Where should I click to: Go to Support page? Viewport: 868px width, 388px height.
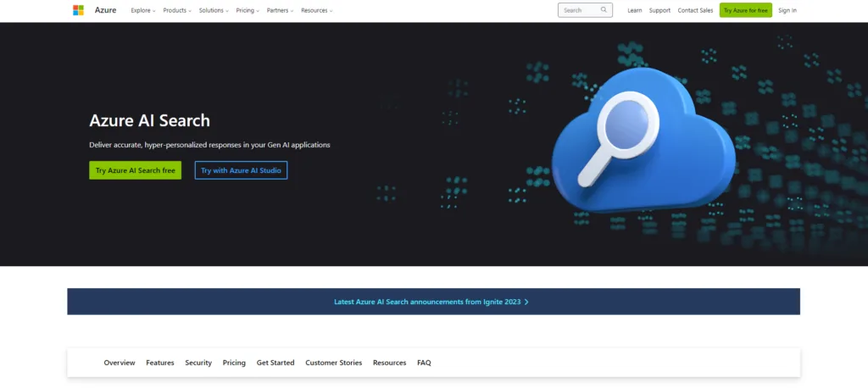(x=659, y=10)
